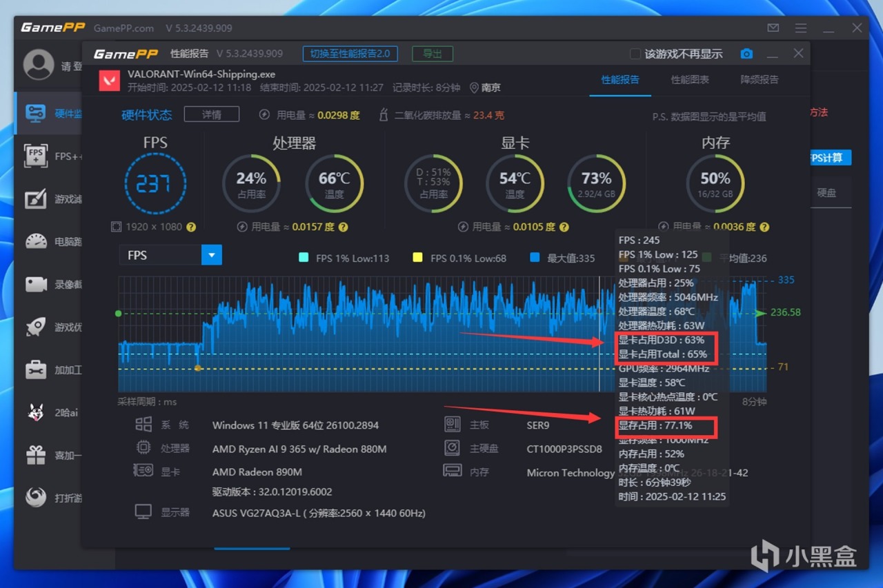Minimize the 性能报告 report window
Viewport: 883px width, 588px height.
pos(773,54)
